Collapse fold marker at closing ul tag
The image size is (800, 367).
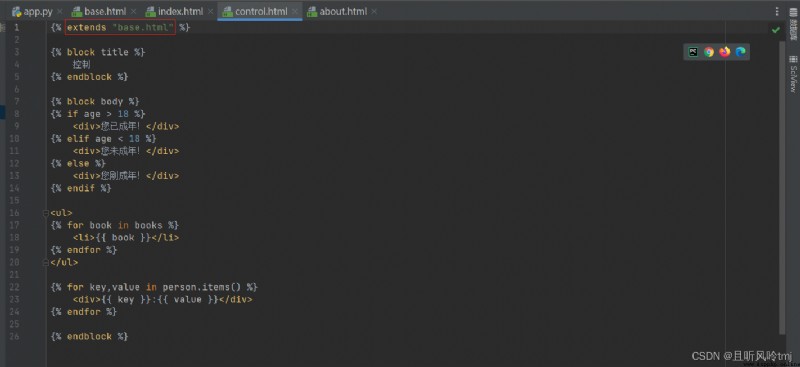pos(46,262)
